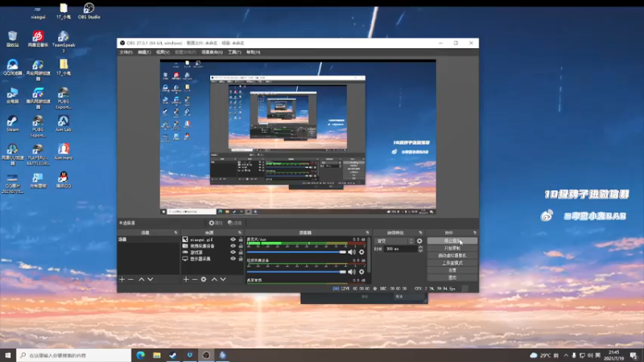The image size is (644, 362).
Task: Open the Steam desktop shortcut
Action: click(13, 121)
